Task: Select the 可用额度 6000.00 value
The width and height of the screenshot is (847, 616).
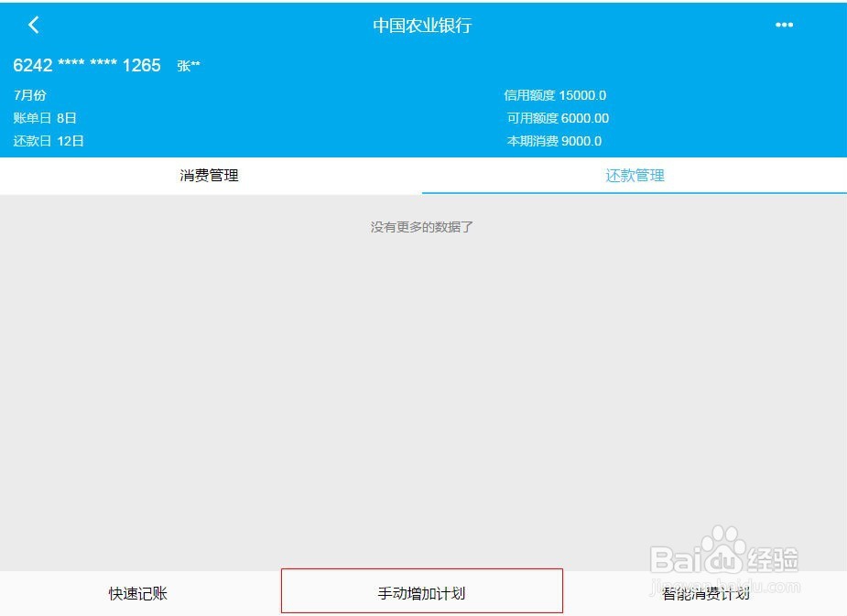Action: pos(558,118)
